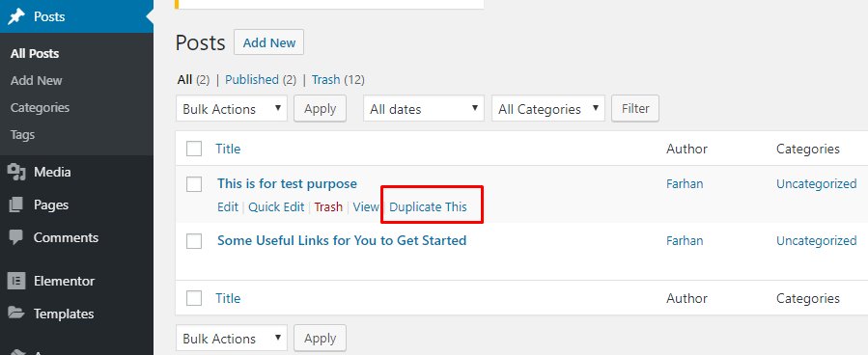Click the Posts pushpin icon

(16, 16)
